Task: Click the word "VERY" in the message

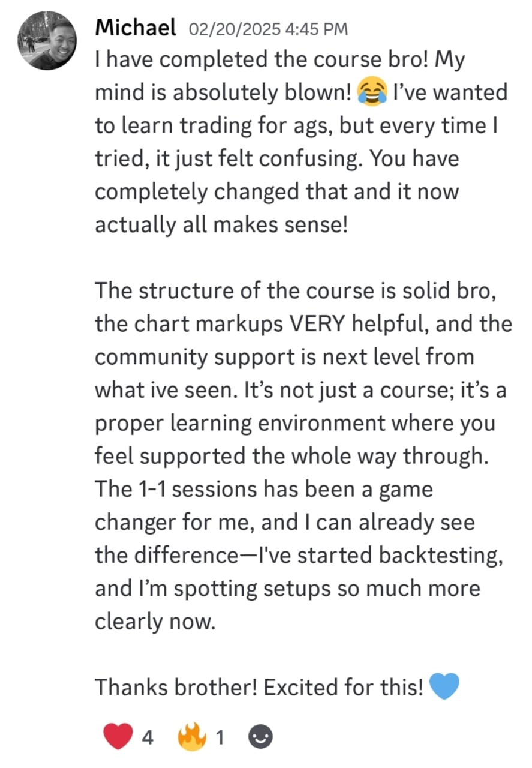Action: click(318, 324)
